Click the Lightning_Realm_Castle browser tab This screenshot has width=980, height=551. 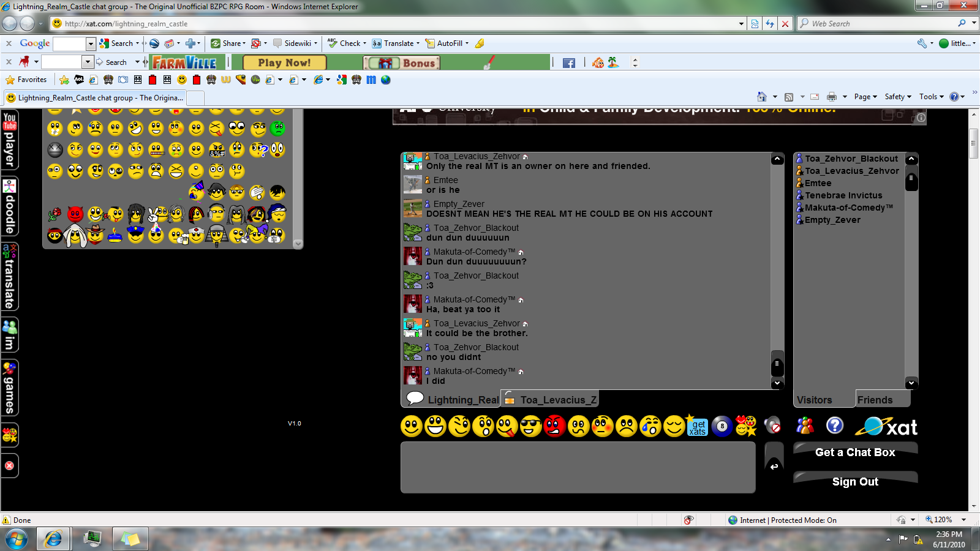coord(95,98)
